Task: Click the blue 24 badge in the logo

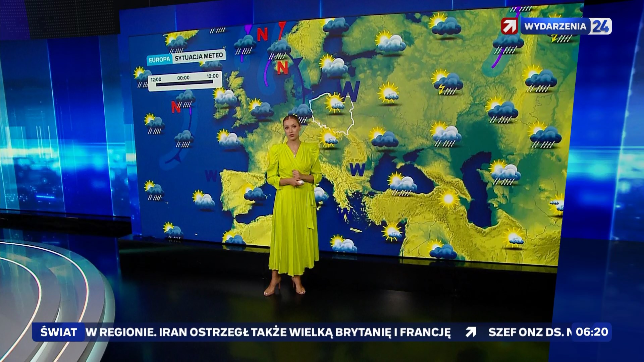Action: pos(600,26)
